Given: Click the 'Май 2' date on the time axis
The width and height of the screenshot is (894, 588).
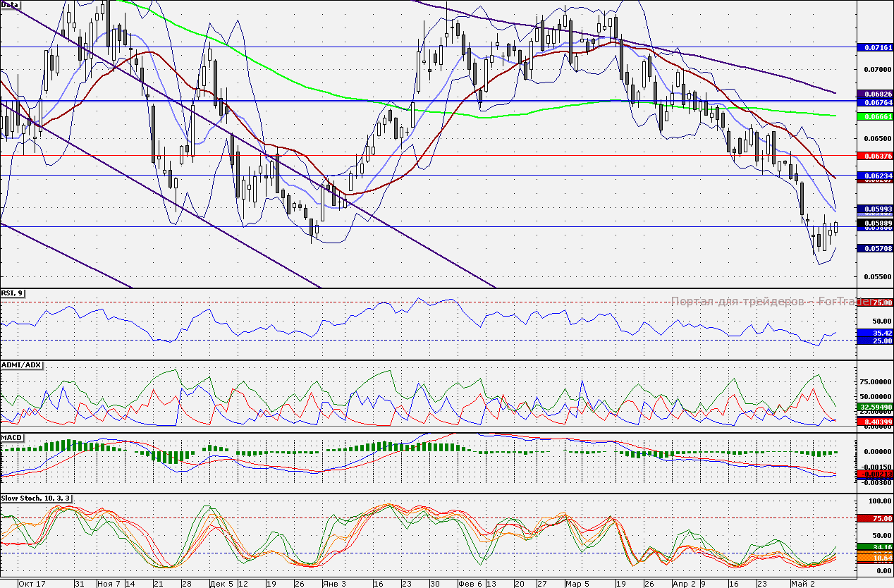Looking at the screenshot, I should coord(802,584).
